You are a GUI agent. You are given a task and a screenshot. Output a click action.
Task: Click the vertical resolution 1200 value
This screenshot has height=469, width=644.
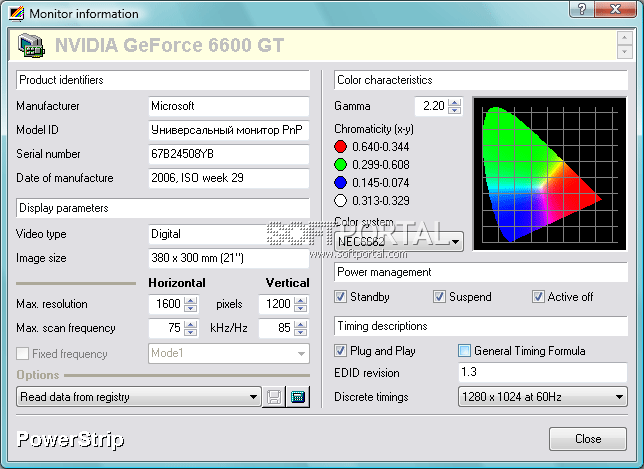[276, 304]
